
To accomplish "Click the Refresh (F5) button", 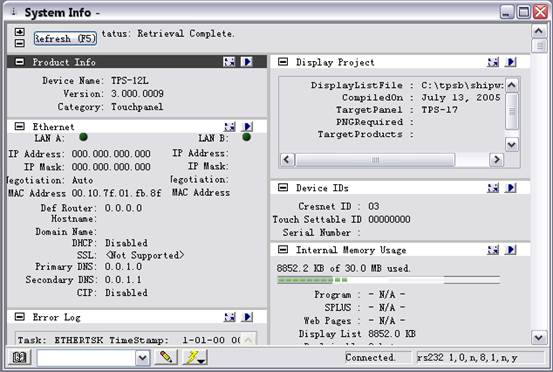I will pyautogui.click(x=65, y=38).
